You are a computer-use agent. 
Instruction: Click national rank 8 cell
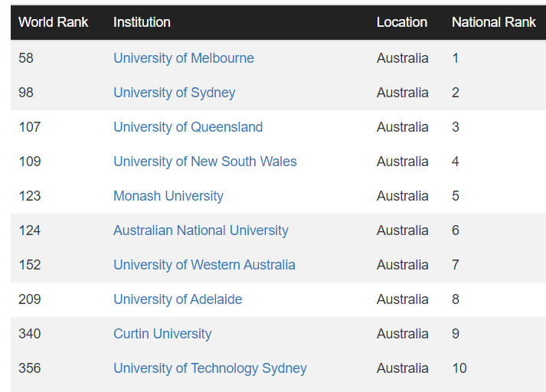pyautogui.click(x=456, y=299)
